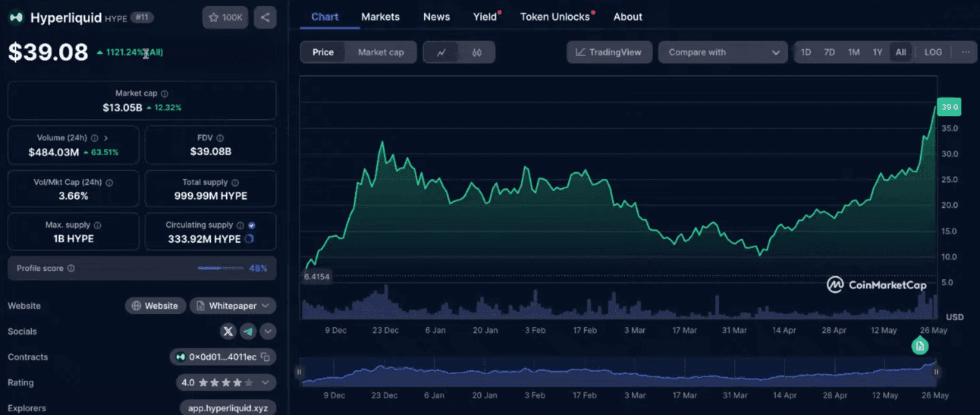Screen dimensions: 980x415
Task: Click the 1B HYPE max supply value
Action: (x=74, y=239)
